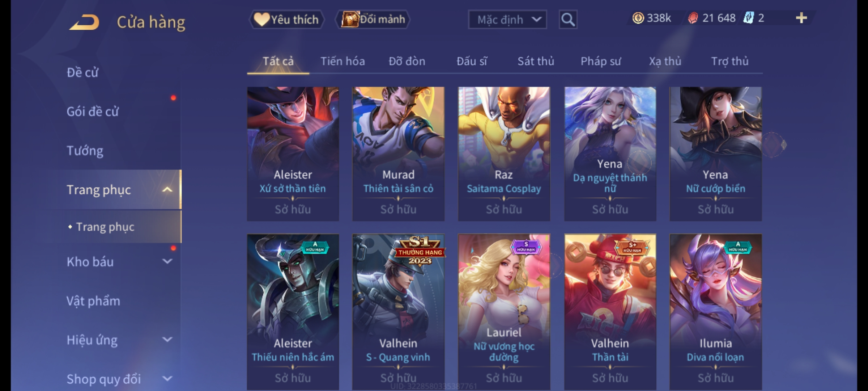Image resolution: width=868 pixels, height=391 pixels.
Task: Expand Shop quy đổi sidebar section
Action: [167, 379]
